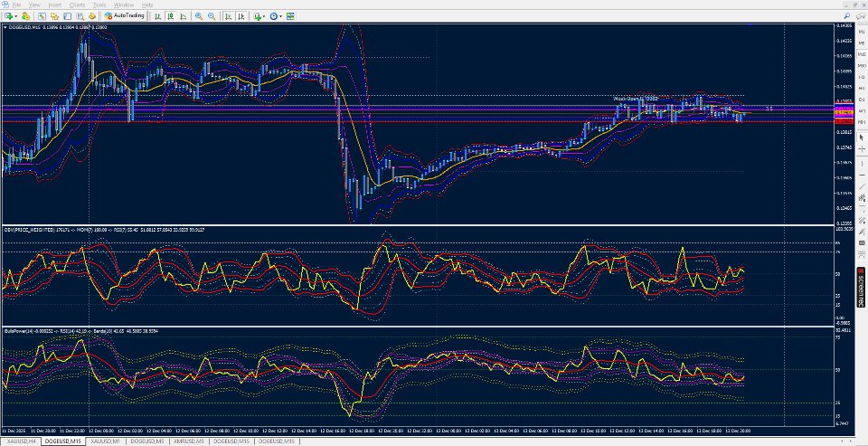Switch chart to Bar Chart type
Image resolution: width=868 pixels, height=446 pixels.
[157, 16]
